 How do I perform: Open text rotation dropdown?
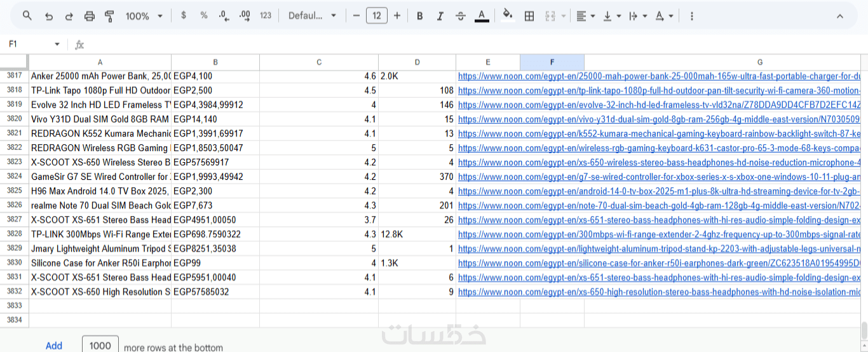click(x=663, y=16)
